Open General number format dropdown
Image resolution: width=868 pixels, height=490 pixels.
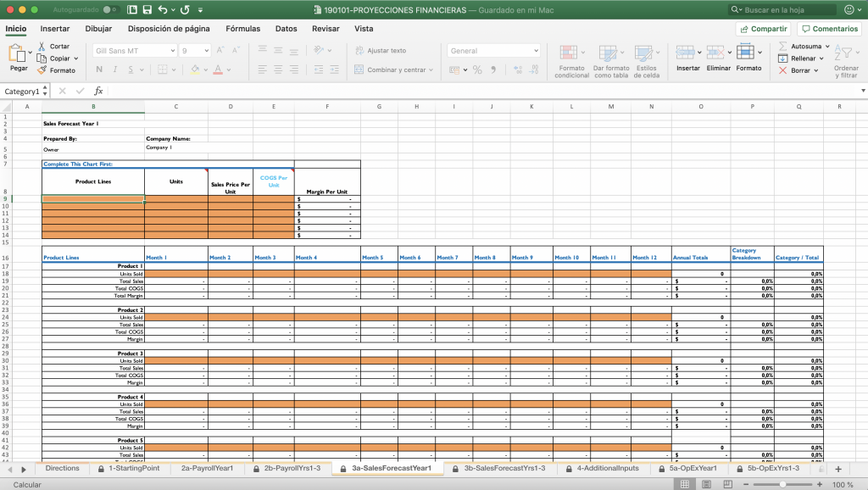click(x=536, y=50)
